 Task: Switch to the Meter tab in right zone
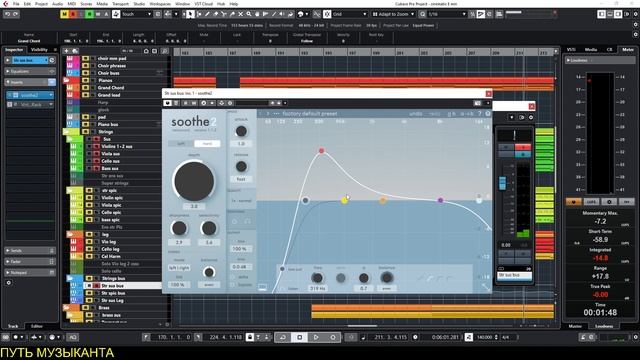point(628,49)
